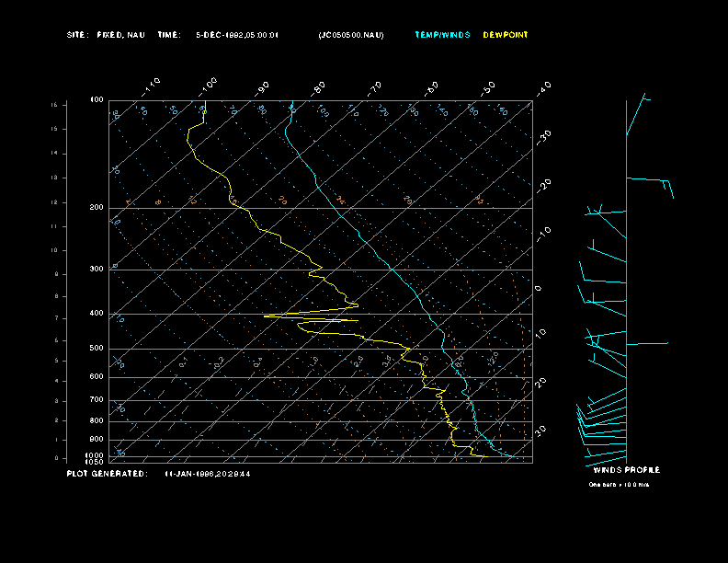Select the 11-JAN-1996 generation timestamp
Viewport: 728px width, 563px height.
point(208,474)
